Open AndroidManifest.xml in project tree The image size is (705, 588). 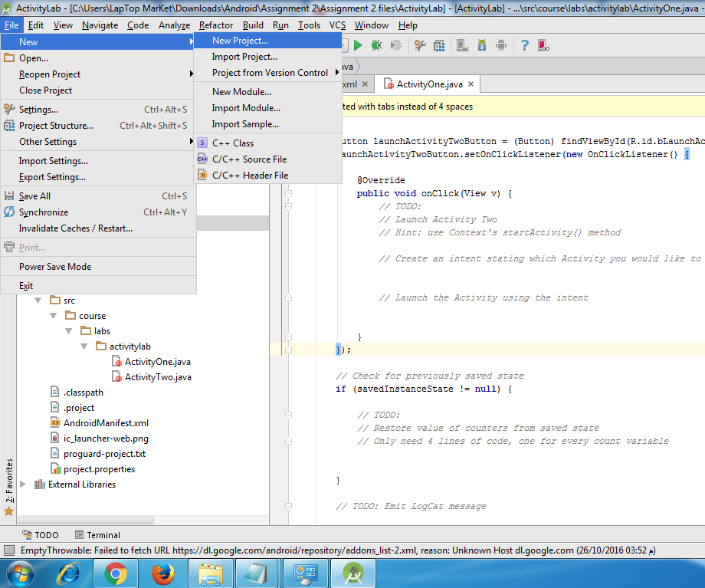pyautogui.click(x=106, y=423)
